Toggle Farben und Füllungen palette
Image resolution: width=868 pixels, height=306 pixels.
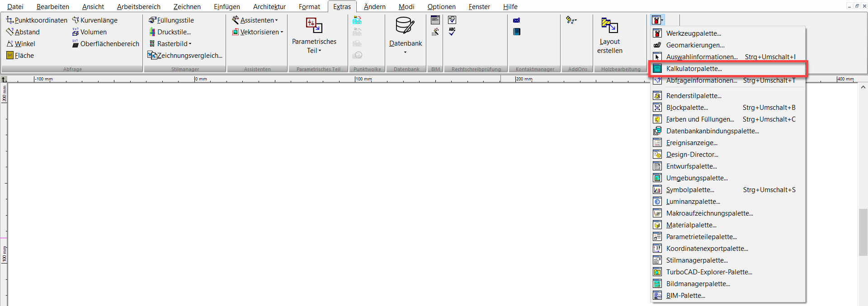(x=700, y=119)
